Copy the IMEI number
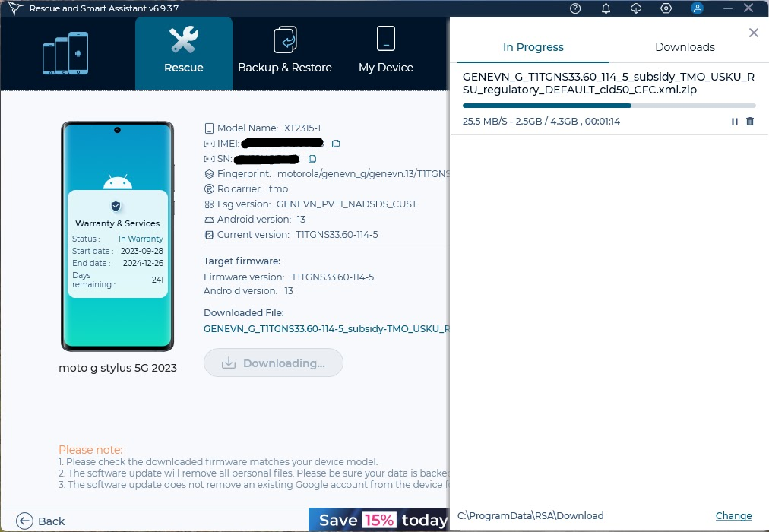 click(336, 144)
